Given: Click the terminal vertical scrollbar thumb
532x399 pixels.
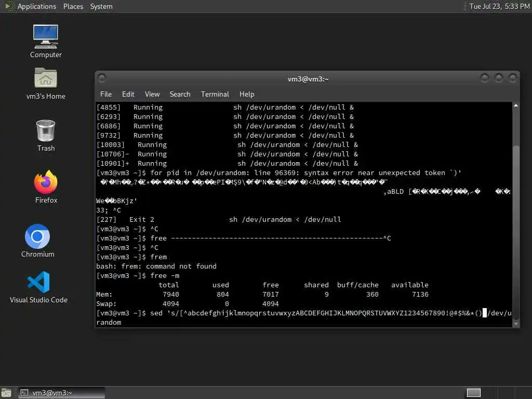Looking at the screenshot, I should pyautogui.click(x=516, y=232).
